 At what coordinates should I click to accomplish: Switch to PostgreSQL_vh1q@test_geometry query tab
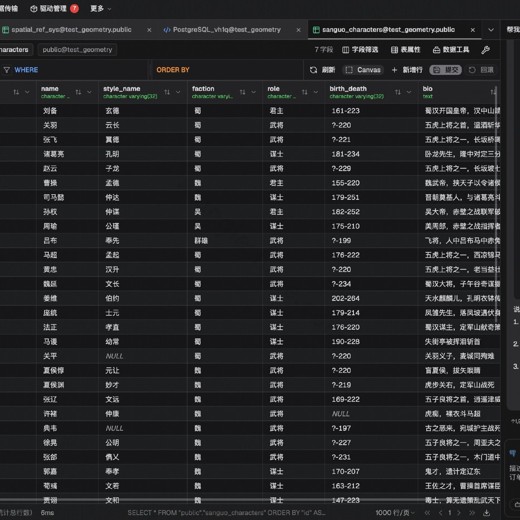tap(227, 30)
